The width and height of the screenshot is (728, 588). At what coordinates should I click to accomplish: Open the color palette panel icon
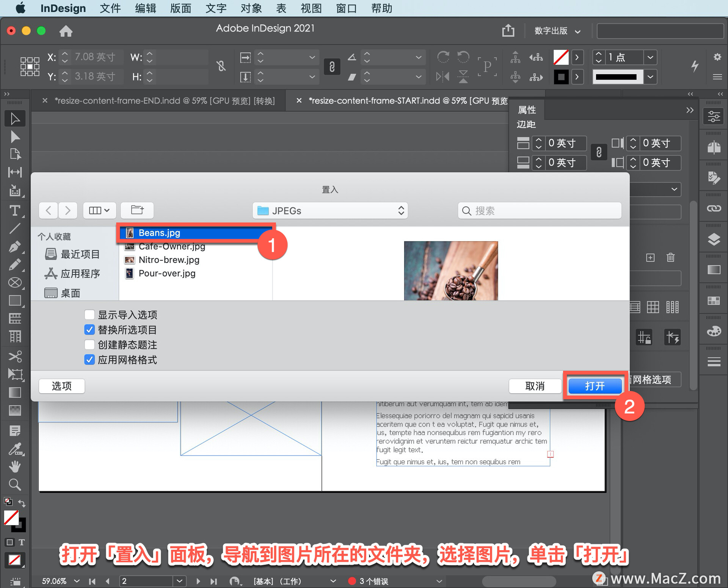tap(714, 332)
